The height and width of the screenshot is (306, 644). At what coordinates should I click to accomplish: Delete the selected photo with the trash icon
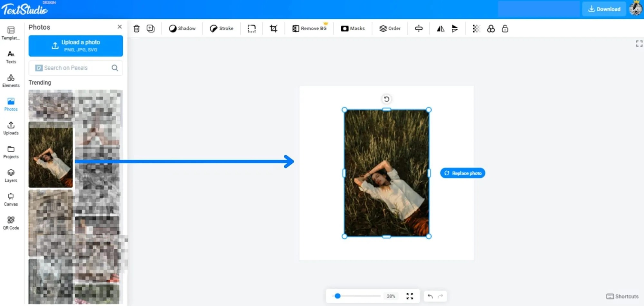point(137,29)
